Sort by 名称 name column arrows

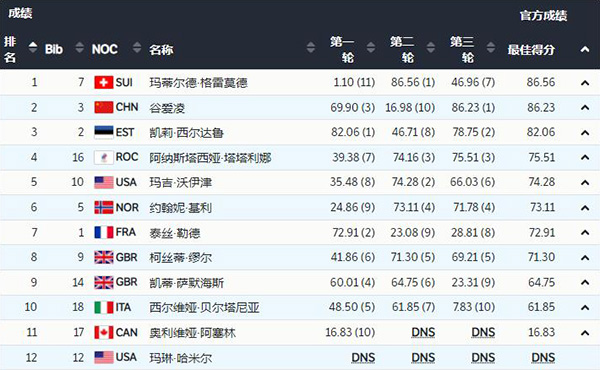click(311, 47)
